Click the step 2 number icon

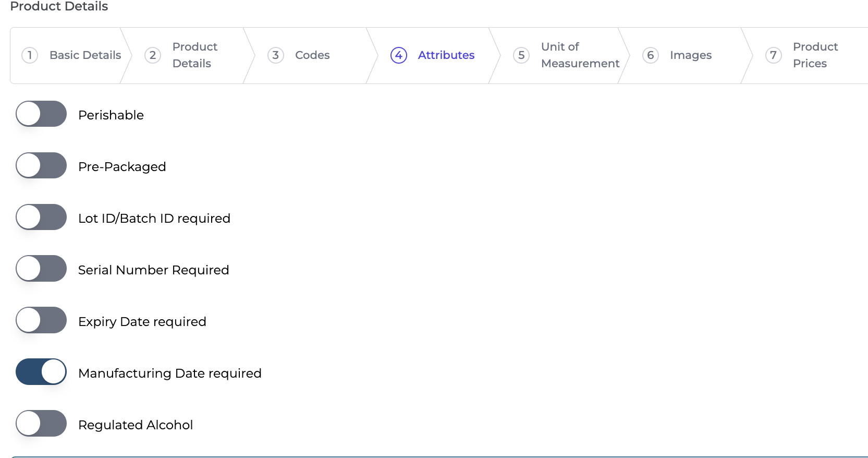(153, 55)
